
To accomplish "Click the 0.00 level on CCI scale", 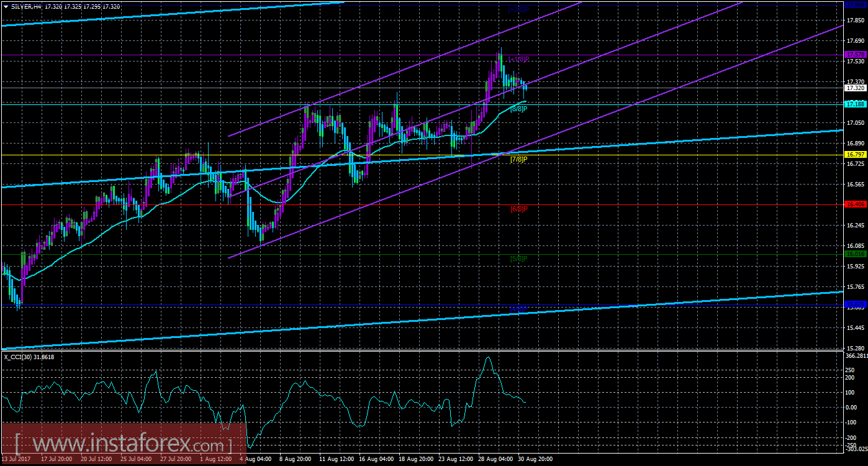I will point(852,407).
